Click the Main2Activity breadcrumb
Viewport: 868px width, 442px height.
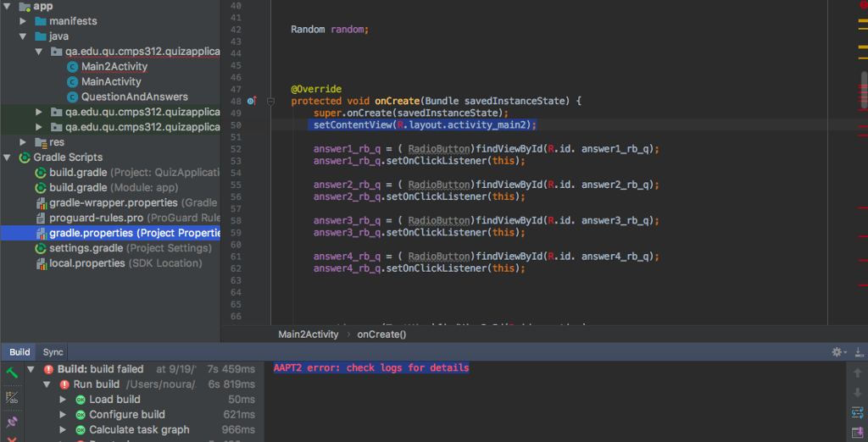pyautogui.click(x=308, y=334)
